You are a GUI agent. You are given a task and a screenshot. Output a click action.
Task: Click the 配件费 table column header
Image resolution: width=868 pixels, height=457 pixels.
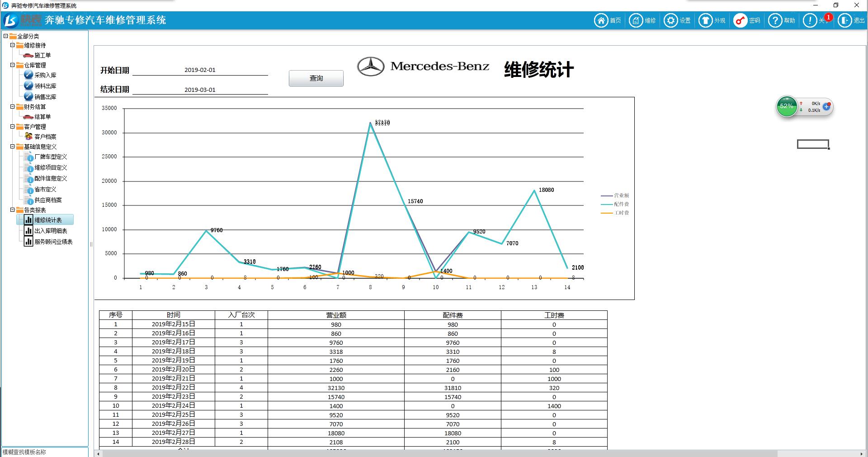453,315
